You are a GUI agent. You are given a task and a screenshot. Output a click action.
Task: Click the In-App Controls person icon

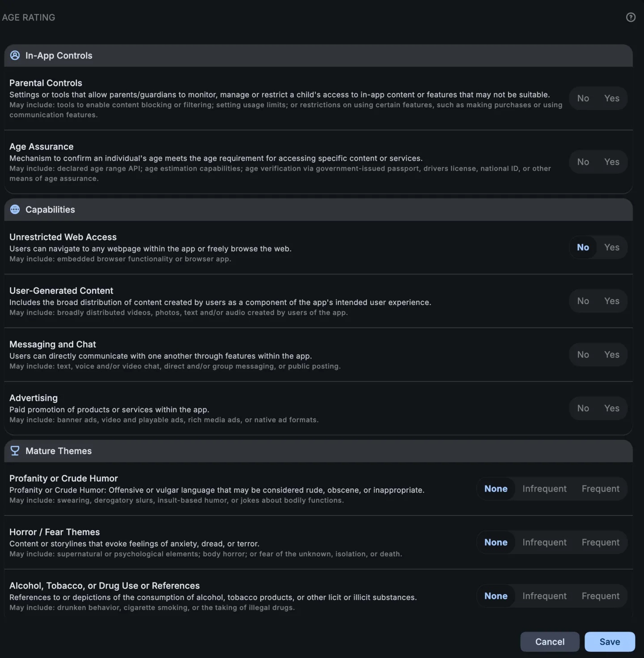(x=15, y=55)
